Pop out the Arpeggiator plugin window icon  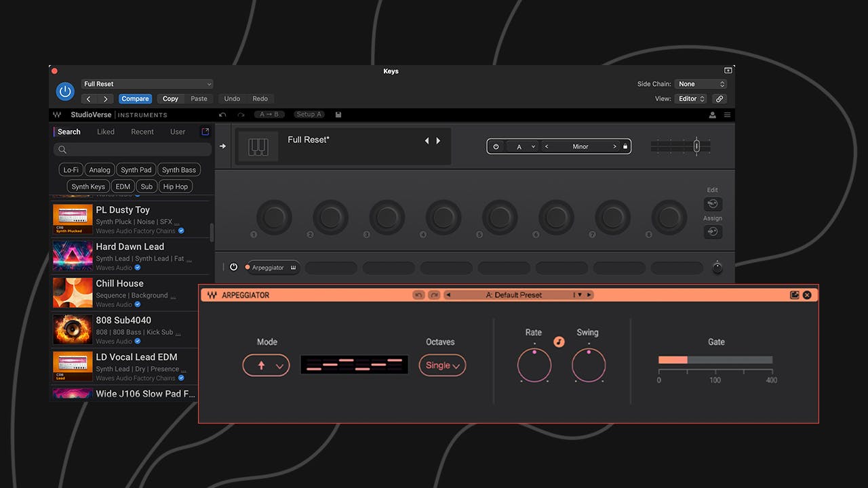point(795,295)
